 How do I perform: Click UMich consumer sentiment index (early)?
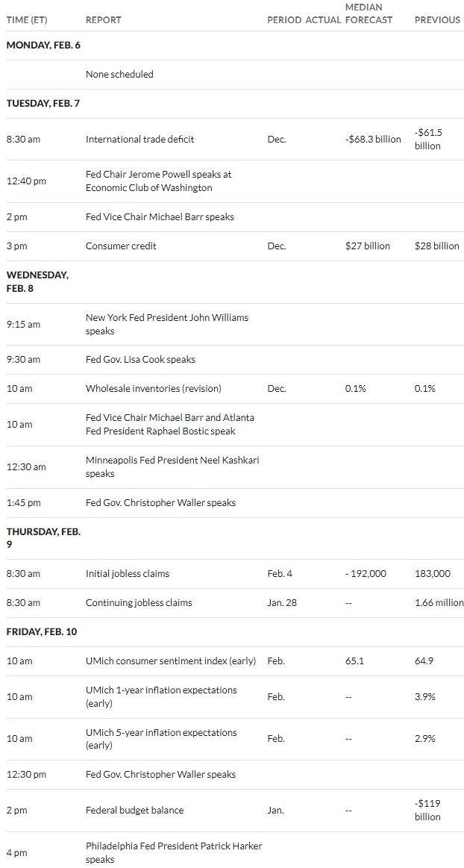click(171, 661)
